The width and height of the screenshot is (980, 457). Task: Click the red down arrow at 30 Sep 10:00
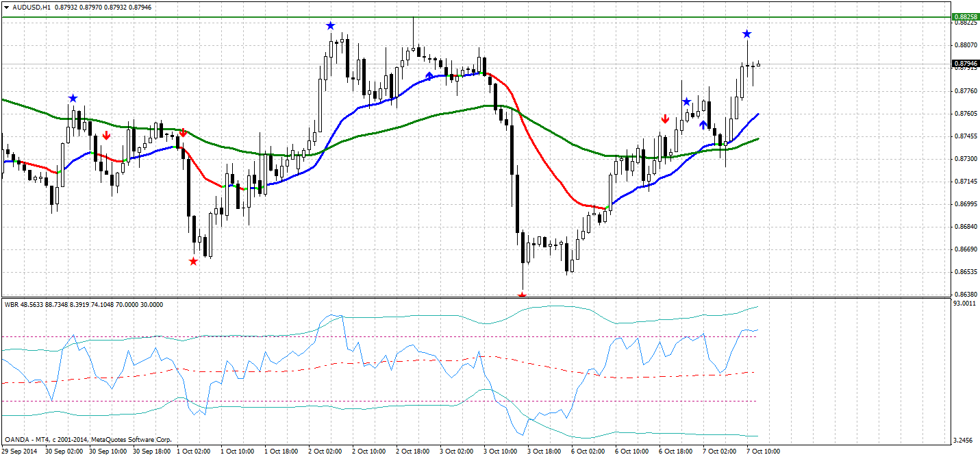pyautogui.click(x=107, y=135)
